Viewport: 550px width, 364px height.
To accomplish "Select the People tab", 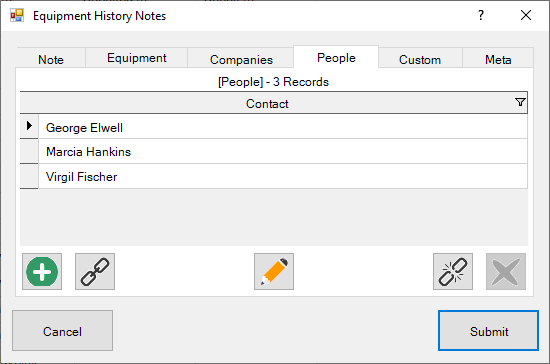I will pos(336,58).
